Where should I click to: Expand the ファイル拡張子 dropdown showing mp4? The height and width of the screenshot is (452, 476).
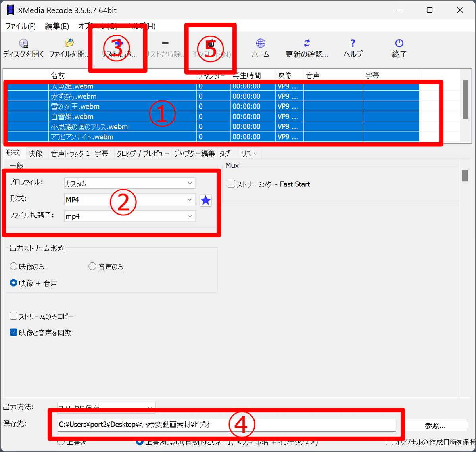click(x=130, y=216)
